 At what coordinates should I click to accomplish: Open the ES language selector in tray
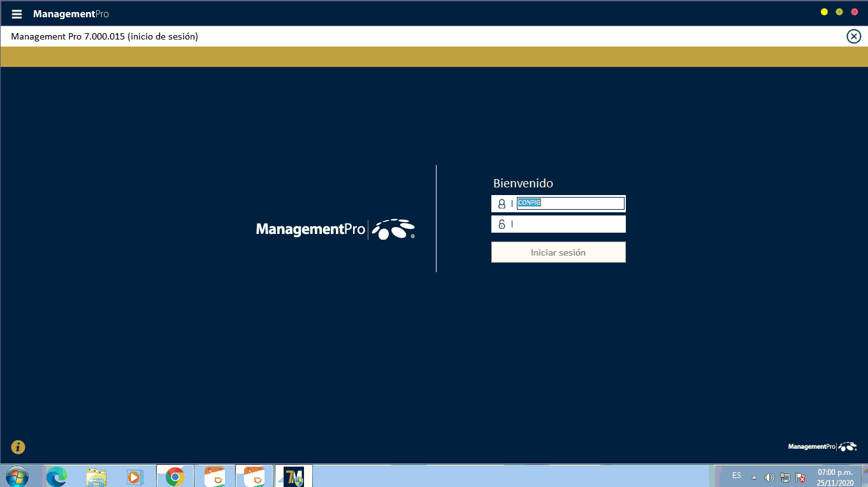point(737,476)
